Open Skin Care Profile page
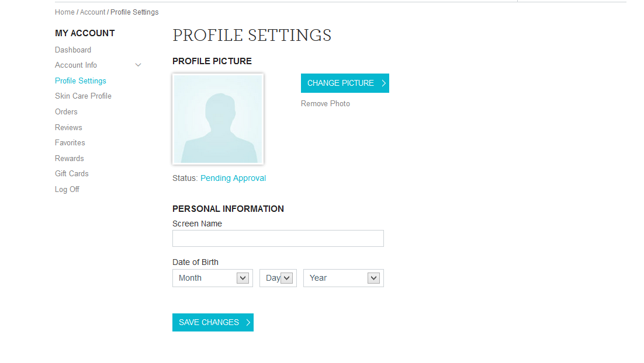This screenshot has width=644, height=363. point(83,96)
